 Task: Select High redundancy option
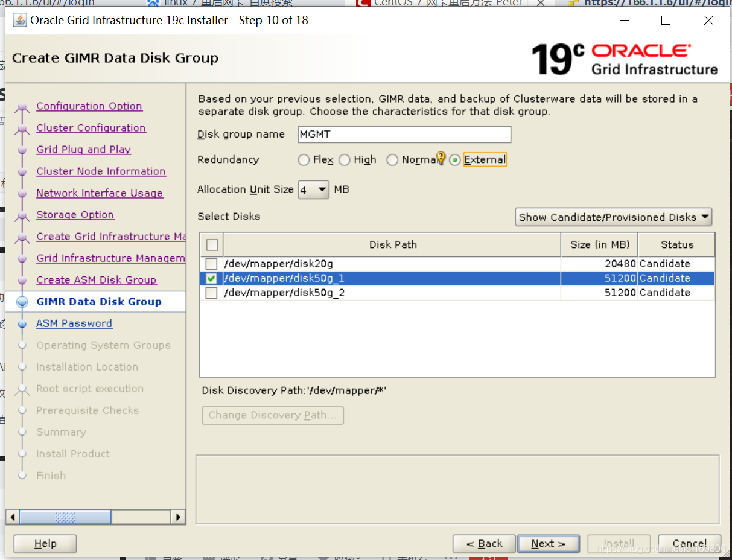click(x=344, y=160)
